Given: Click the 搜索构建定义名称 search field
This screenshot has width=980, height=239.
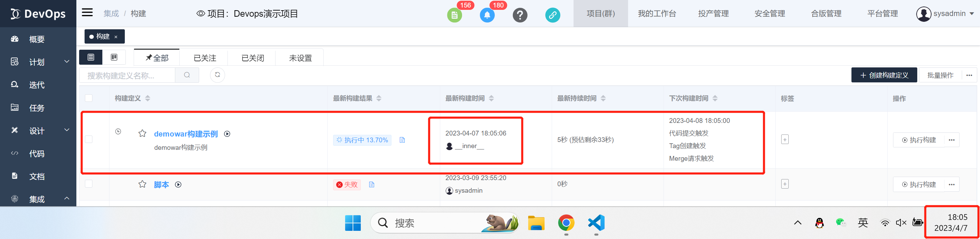Looking at the screenshot, I should pyautogui.click(x=127, y=76).
